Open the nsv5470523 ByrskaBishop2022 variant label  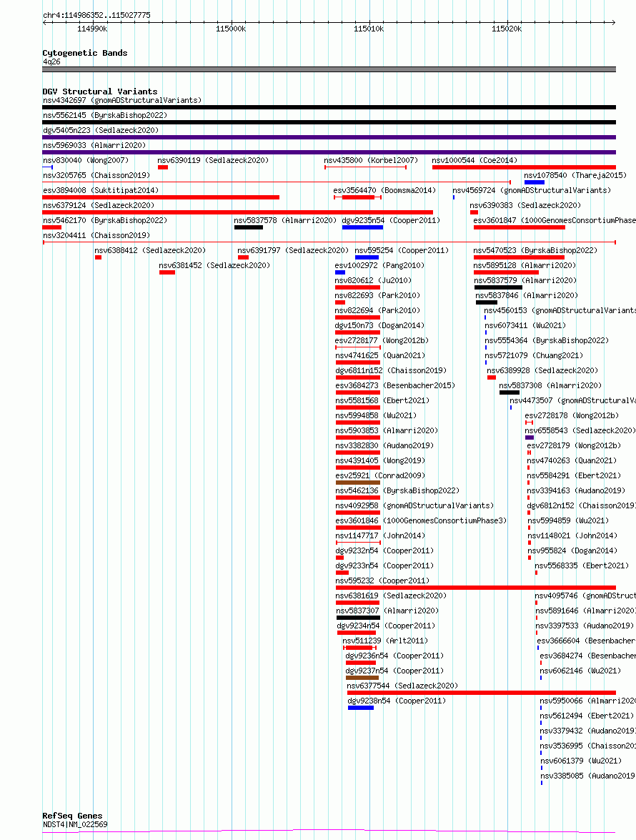[x=535, y=250]
